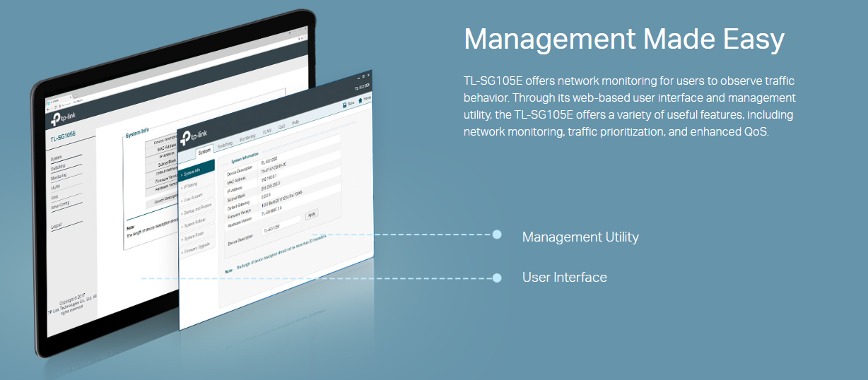Open the System tab in the utility

click(x=204, y=150)
